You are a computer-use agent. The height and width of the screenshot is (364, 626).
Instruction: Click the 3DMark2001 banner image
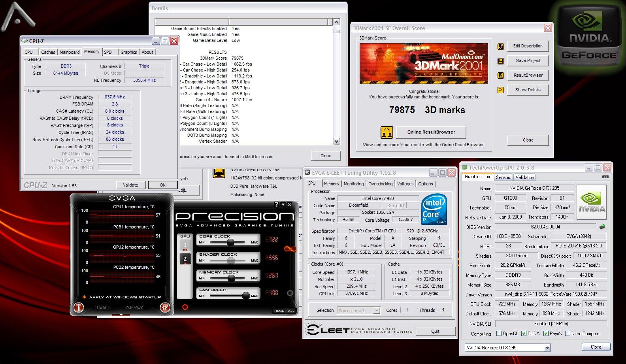pos(424,63)
